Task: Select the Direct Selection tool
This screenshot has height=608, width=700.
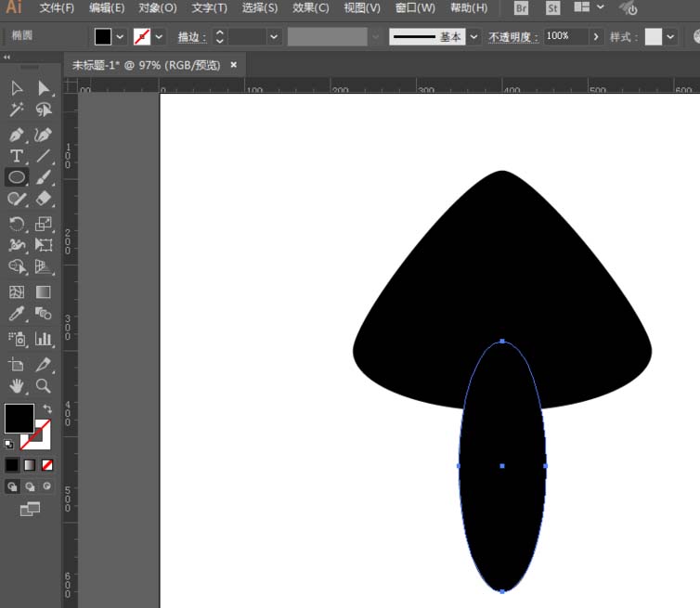Action: pyautogui.click(x=44, y=88)
